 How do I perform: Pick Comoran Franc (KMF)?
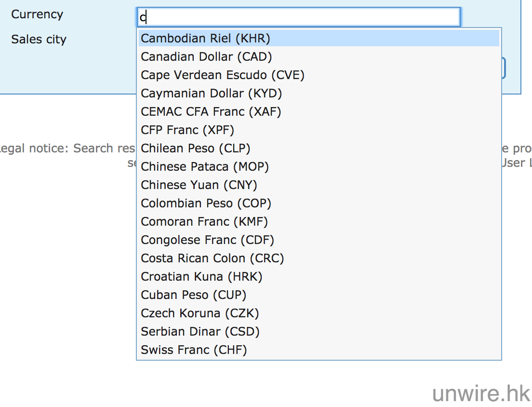[204, 222]
